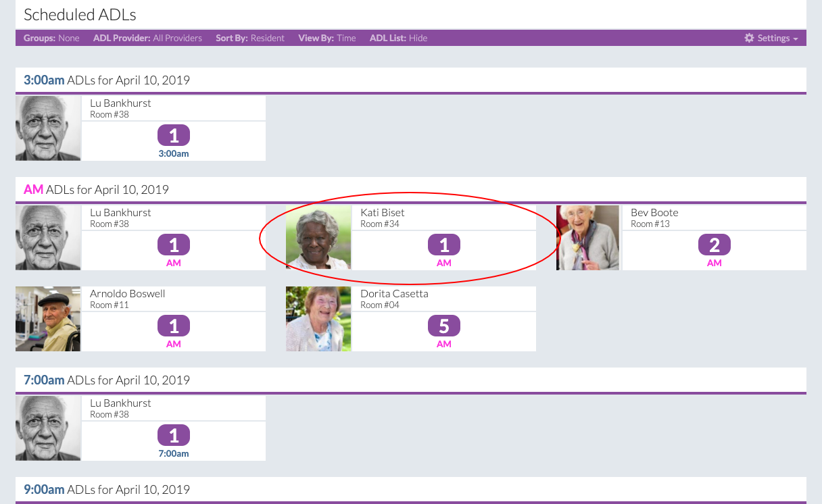The width and height of the screenshot is (822, 504).
Task: Click the Scheduled ADLs page title
Action: click(80, 14)
